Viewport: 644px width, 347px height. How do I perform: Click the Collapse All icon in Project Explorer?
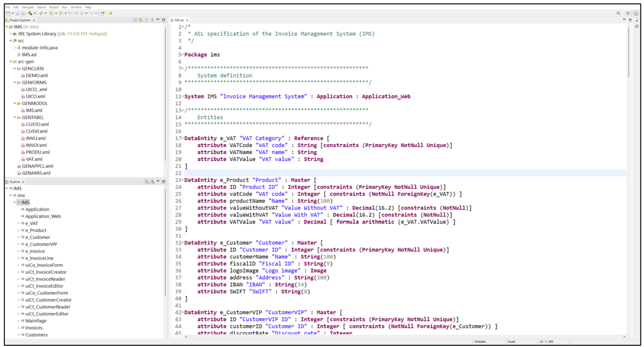point(135,20)
